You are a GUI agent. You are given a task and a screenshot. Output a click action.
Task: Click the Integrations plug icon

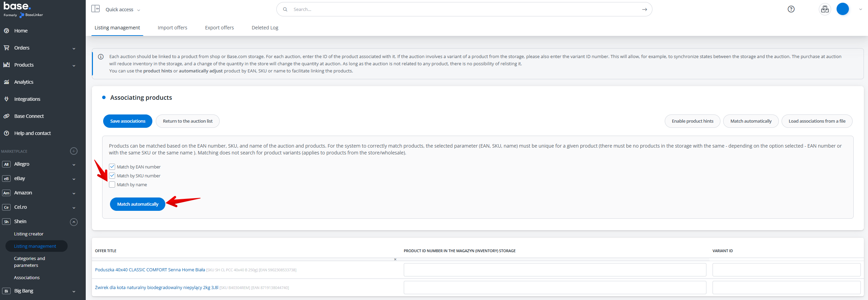pyautogui.click(x=6, y=99)
